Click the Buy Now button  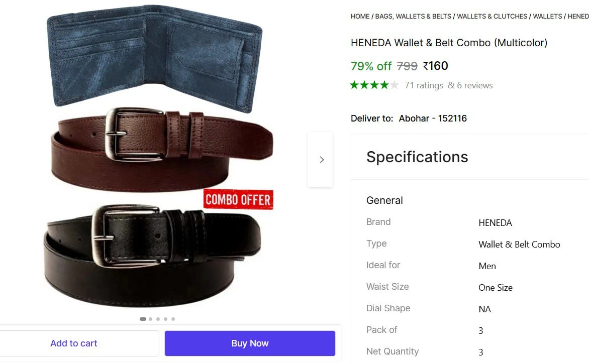click(250, 343)
